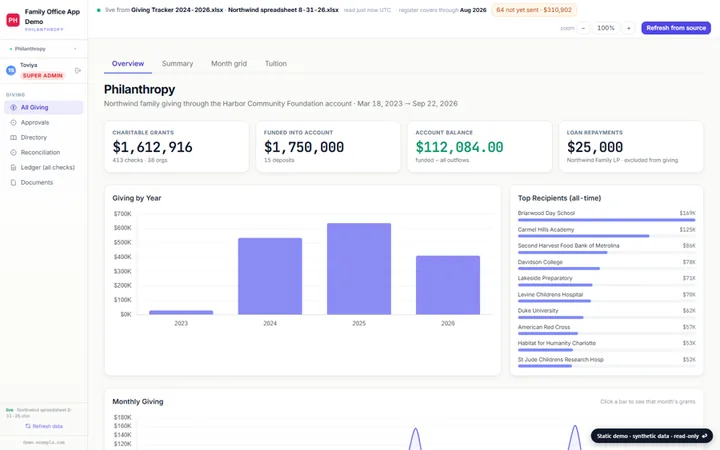The width and height of the screenshot is (720, 450).
Task: Click the Refresh data link
Action: click(44, 426)
